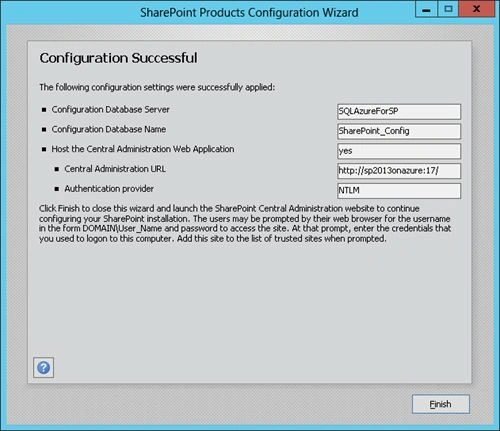Click Finish to close the wizard
Screen dimensions: 500x431
[441, 404]
